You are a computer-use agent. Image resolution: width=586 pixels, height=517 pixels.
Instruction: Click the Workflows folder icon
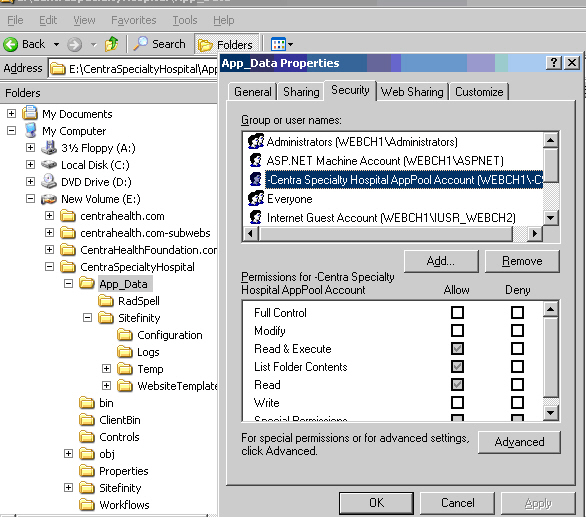[87, 505]
